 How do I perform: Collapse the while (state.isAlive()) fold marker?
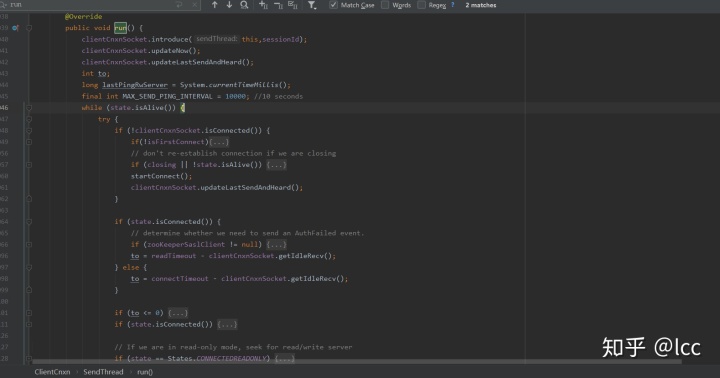(29, 108)
